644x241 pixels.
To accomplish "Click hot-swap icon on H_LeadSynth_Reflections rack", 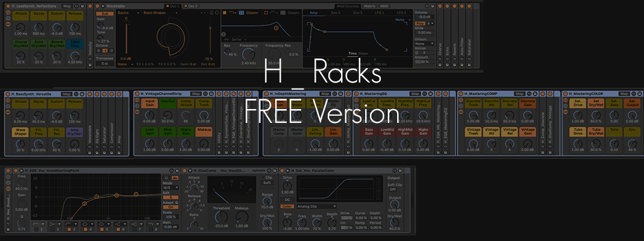I will pos(77,6).
